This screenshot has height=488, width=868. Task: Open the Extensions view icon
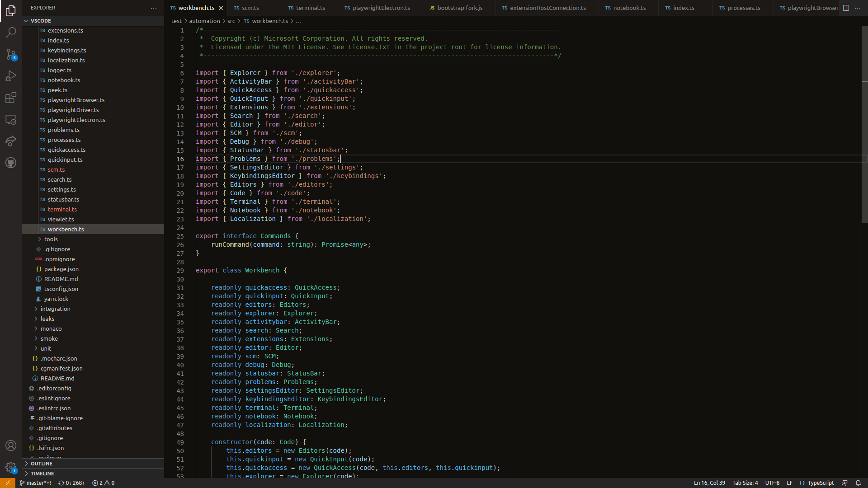pyautogui.click(x=11, y=98)
